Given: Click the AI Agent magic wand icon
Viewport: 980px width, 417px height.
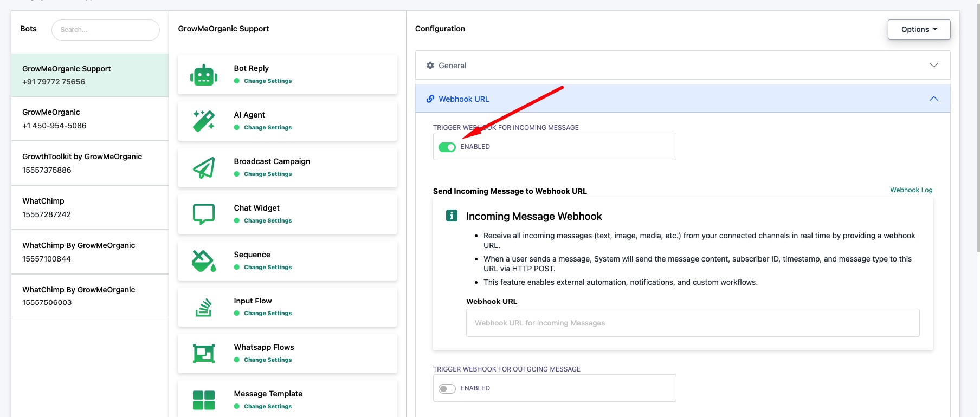Looking at the screenshot, I should pyautogui.click(x=204, y=121).
